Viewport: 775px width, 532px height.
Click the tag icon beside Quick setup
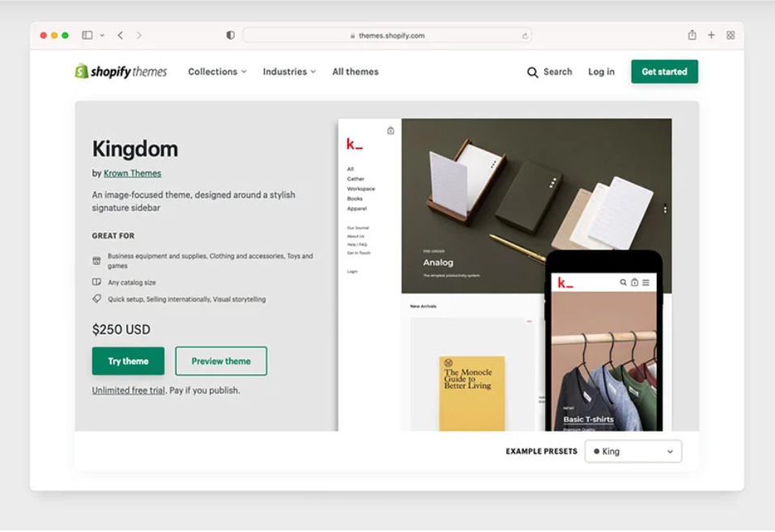coord(97,299)
